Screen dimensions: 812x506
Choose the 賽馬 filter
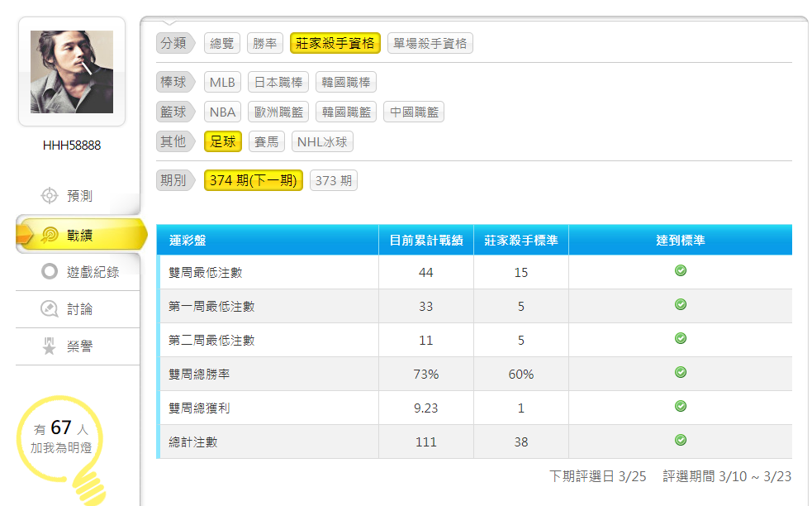click(267, 141)
